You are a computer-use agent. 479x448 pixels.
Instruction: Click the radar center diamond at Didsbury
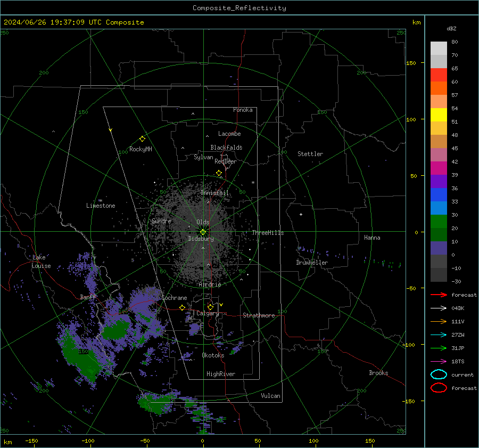click(x=203, y=232)
